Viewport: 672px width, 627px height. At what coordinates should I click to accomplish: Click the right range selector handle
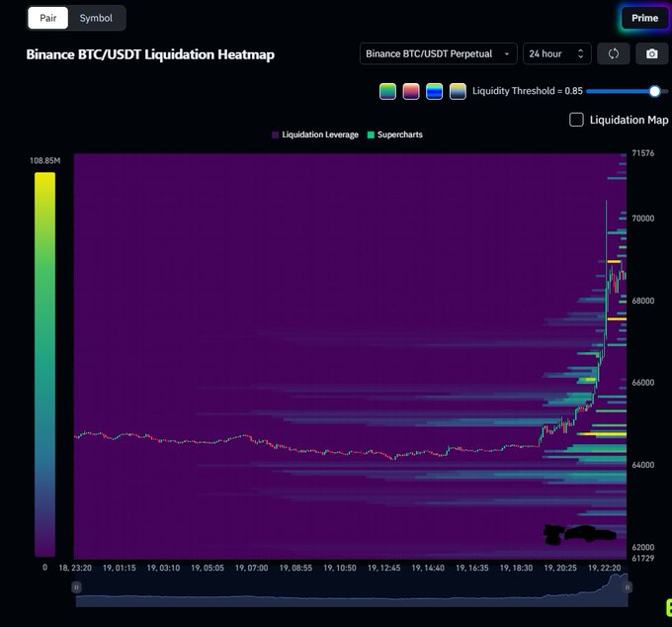(x=627, y=587)
